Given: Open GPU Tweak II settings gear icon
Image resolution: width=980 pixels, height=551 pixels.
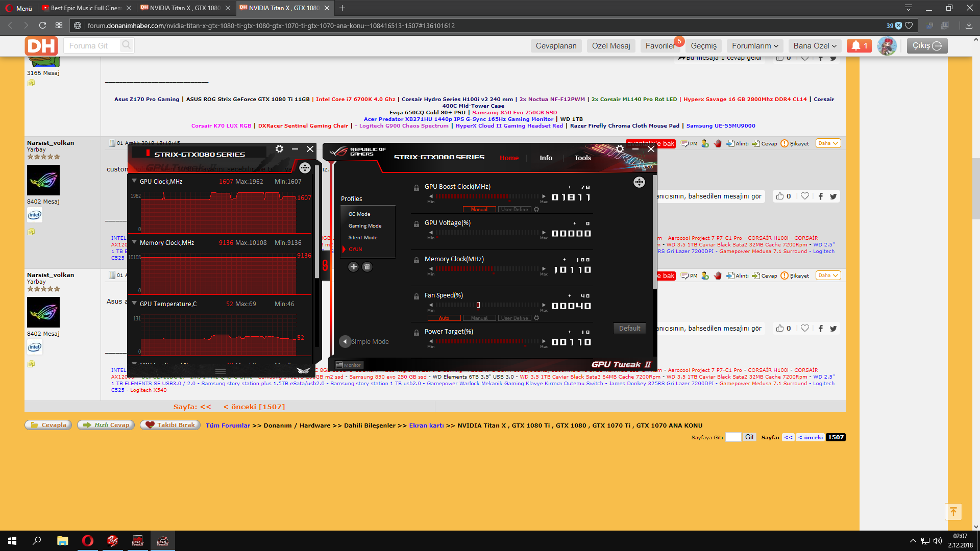Looking at the screenshot, I should [x=620, y=149].
